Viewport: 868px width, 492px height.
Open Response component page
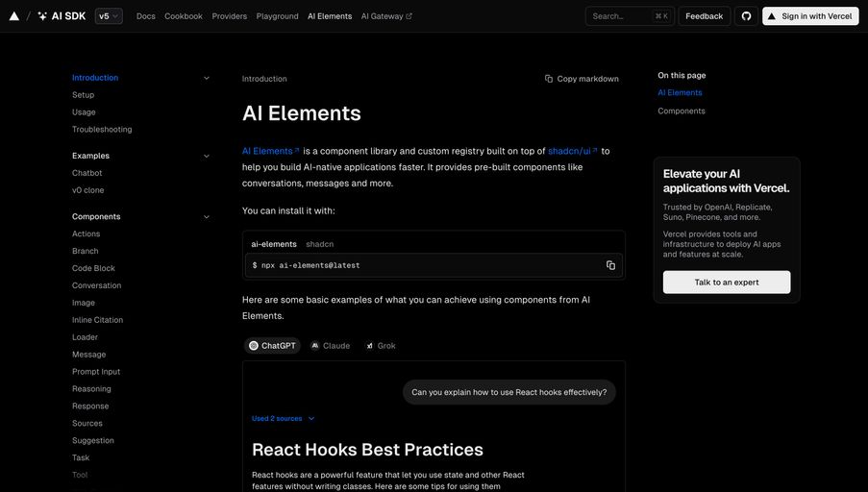[90, 406]
